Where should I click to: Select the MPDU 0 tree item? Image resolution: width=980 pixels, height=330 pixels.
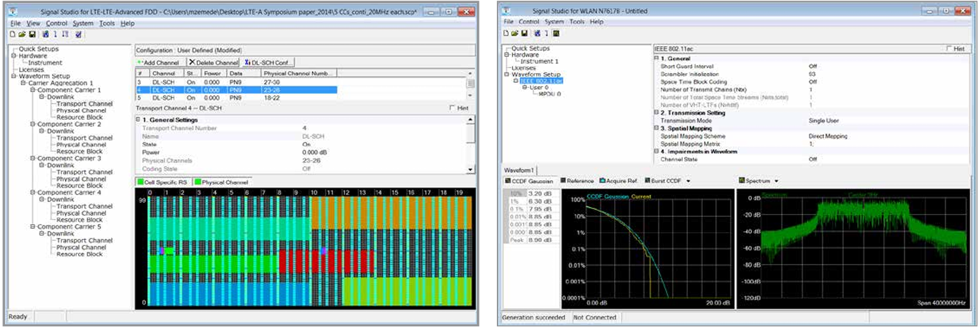click(550, 94)
